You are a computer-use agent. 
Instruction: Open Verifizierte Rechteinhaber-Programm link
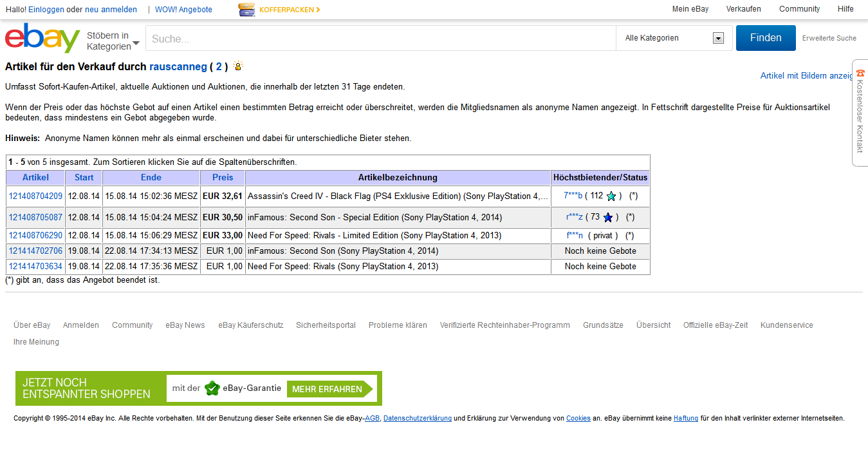[x=505, y=325]
